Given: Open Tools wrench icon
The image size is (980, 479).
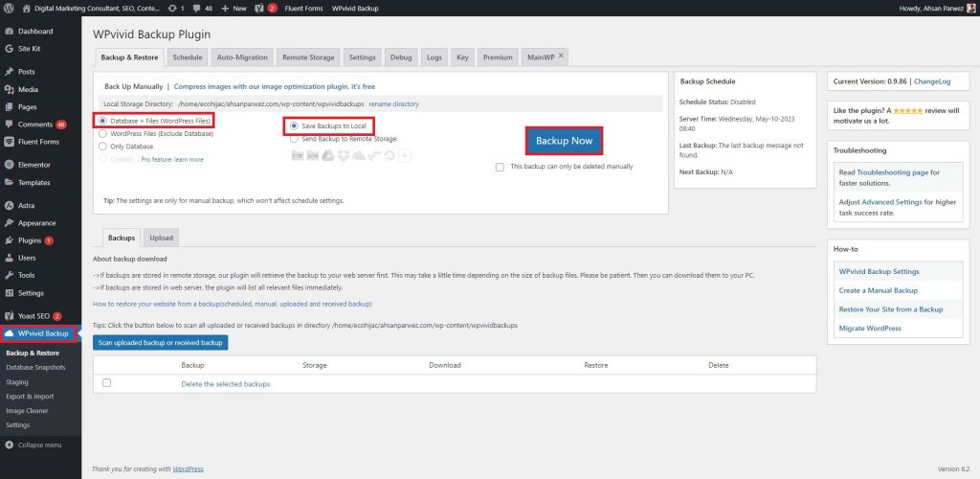Looking at the screenshot, I should [9, 275].
